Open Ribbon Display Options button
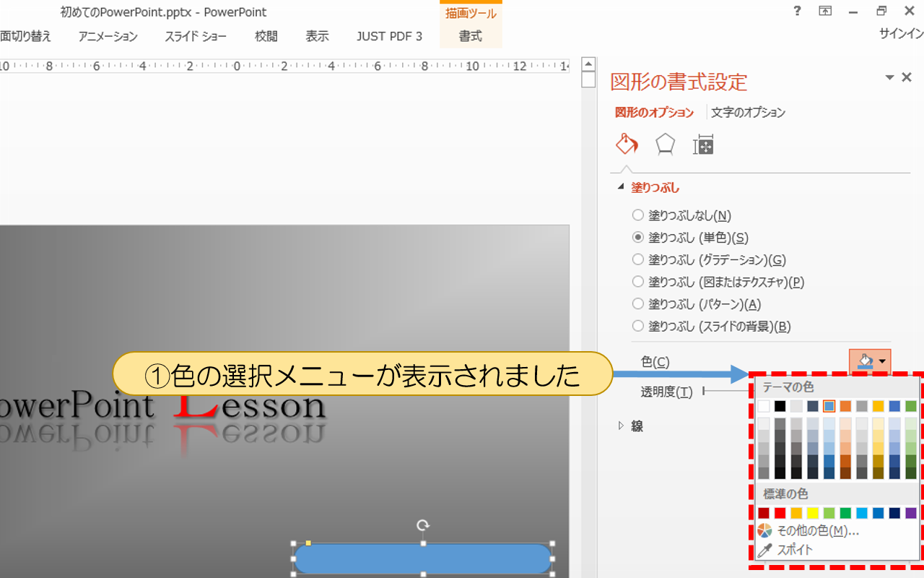Image resolution: width=924 pixels, height=578 pixels. [825, 11]
